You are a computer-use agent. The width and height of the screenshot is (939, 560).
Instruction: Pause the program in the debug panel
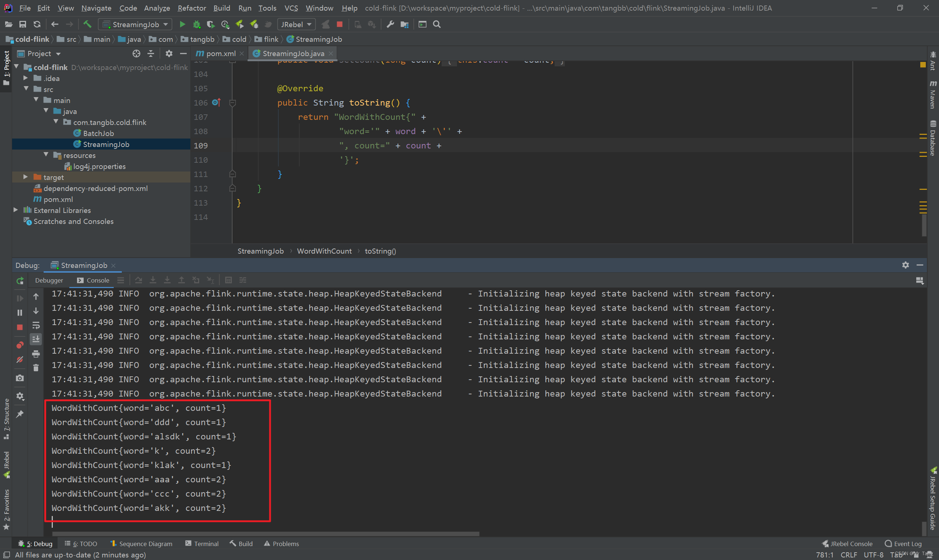click(x=20, y=313)
